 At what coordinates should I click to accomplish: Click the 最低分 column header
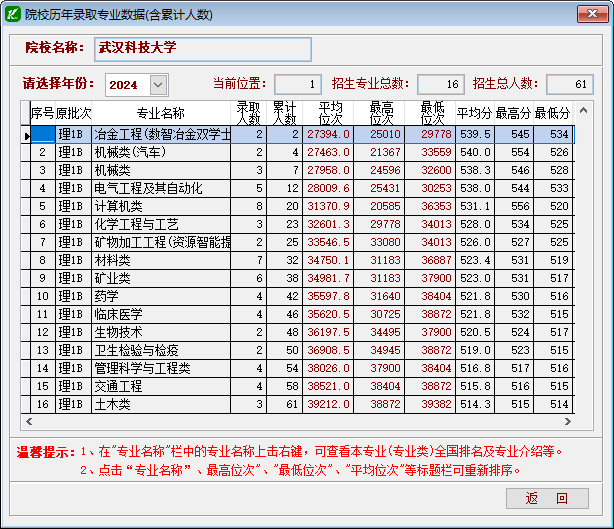[x=553, y=114]
